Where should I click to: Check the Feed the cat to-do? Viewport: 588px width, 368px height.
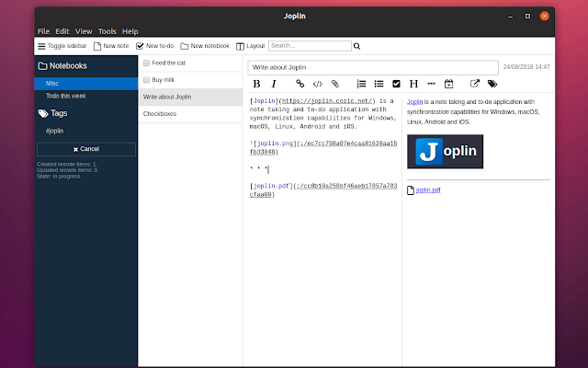(x=146, y=63)
